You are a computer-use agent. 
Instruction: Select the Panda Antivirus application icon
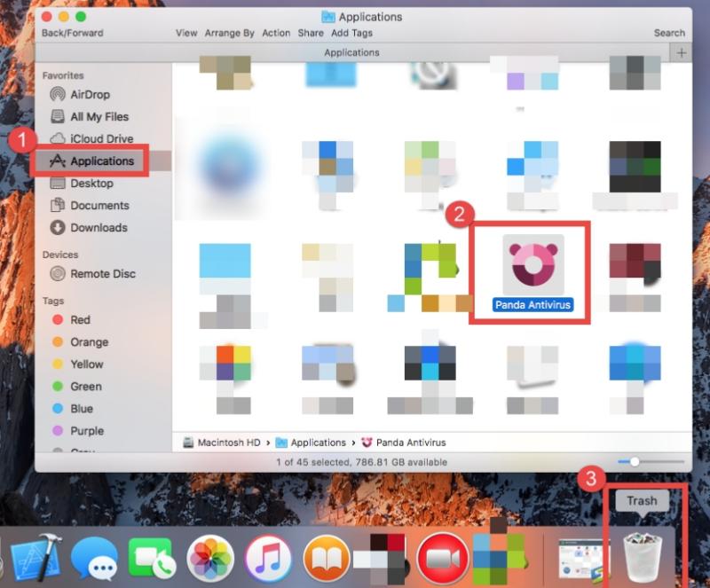pyautogui.click(x=533, y=264)
